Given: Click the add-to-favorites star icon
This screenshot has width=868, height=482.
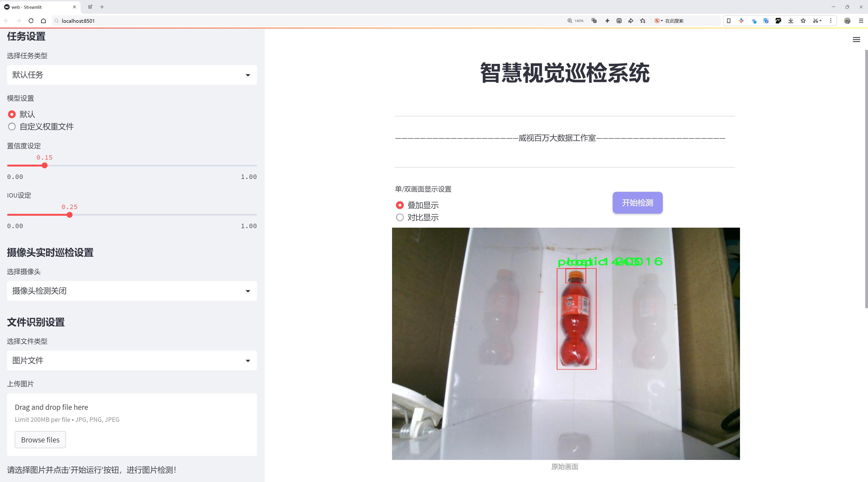Looking at the screenshot, I should pyautogui.click(x=643, y=21).
